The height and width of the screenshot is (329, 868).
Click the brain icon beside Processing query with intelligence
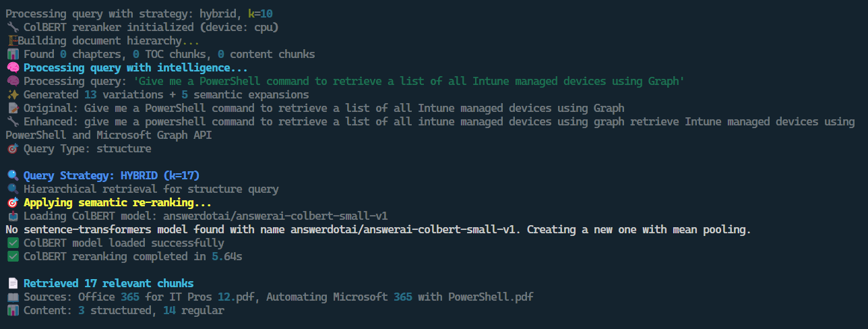11,67
